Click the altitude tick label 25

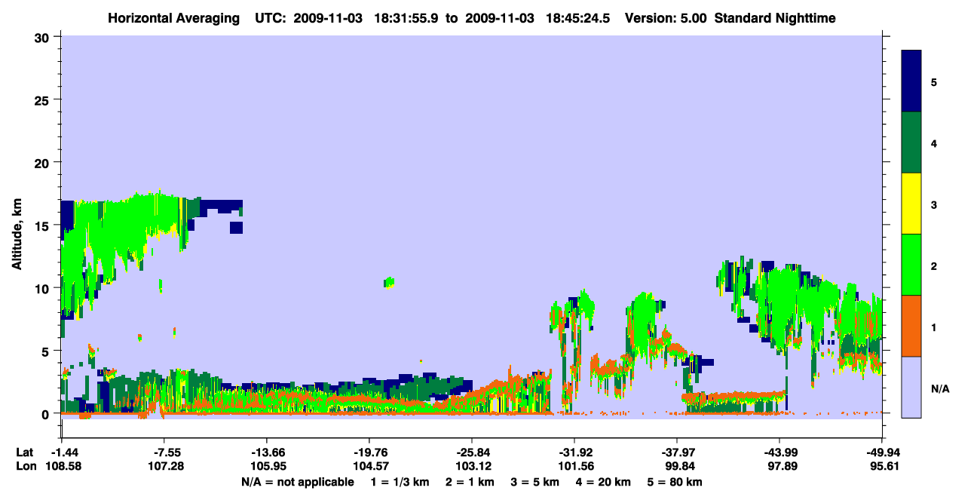[x=44, y=100]
